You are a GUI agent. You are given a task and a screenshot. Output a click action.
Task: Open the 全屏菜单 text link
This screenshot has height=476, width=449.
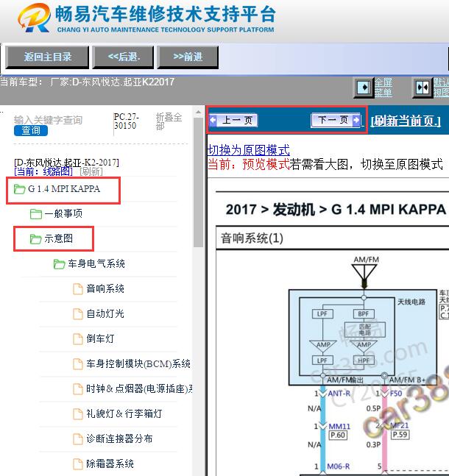(x=383, y=87)
